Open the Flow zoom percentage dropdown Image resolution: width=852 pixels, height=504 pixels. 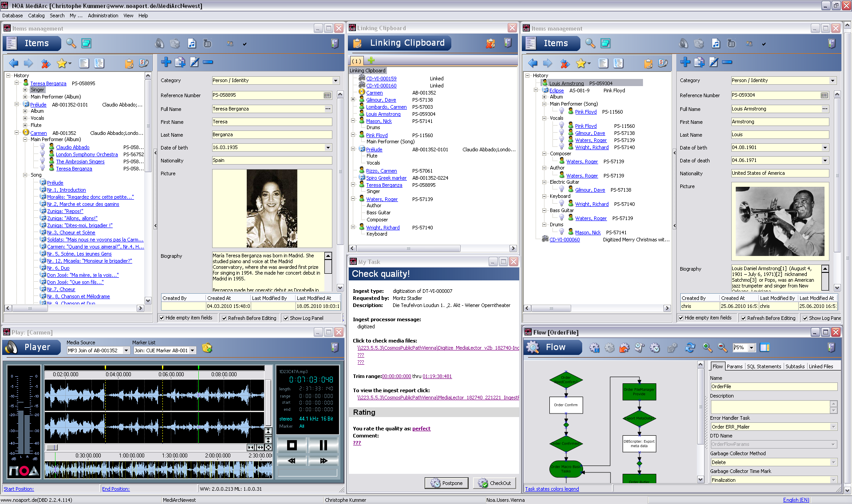751,348
